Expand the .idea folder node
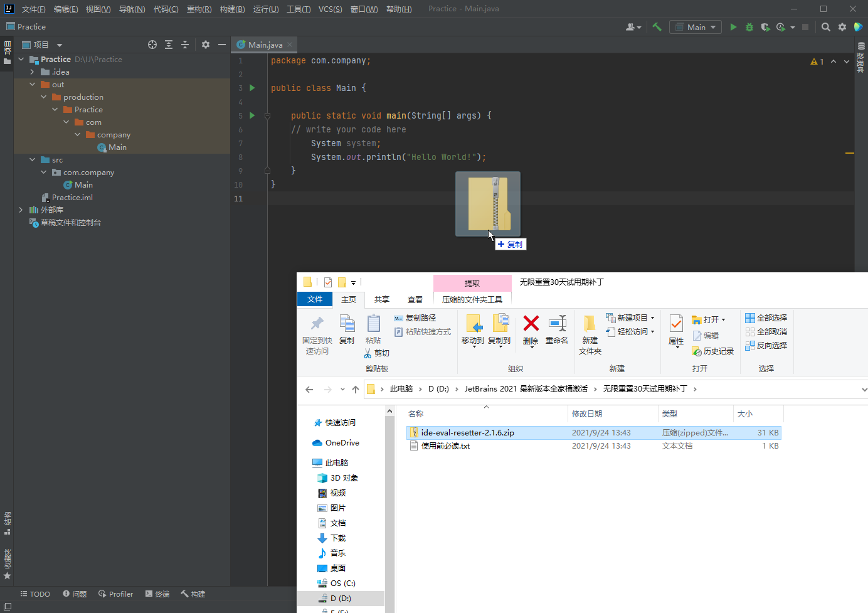Image resolution: width=868 pixels, height=613 pixels. tap(33, 72)
